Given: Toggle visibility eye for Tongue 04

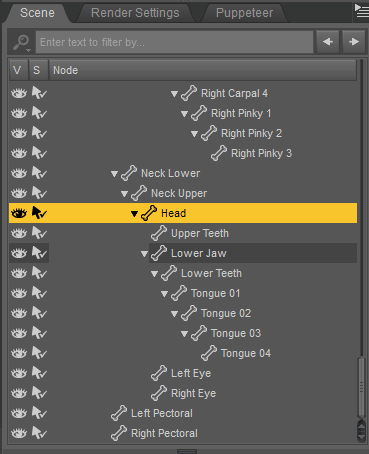Looking at the screenshot, I should click(19, 353).
